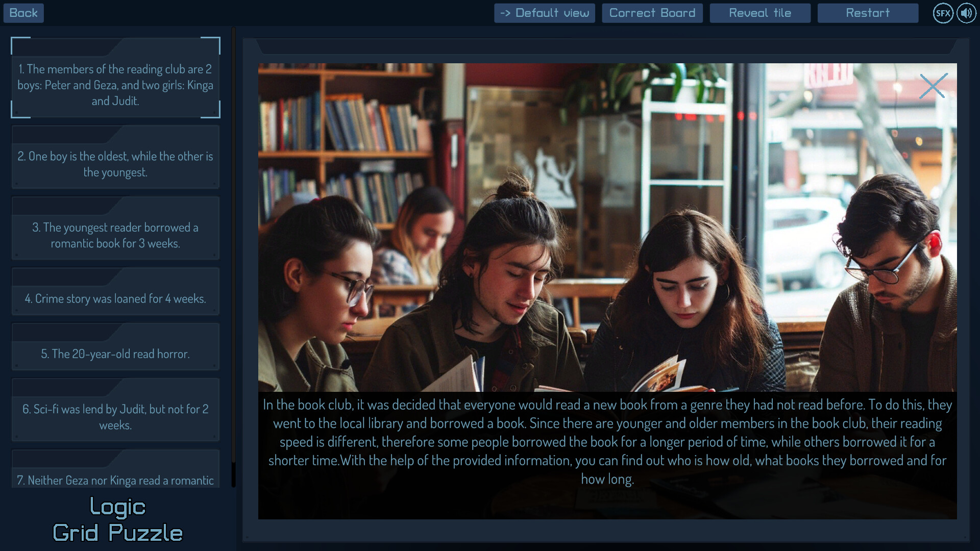Screen dimensions: 980x551
Task: Click clue 7 about Geza and Kinga
Action: pyautogui.click(x=115, y=480)
